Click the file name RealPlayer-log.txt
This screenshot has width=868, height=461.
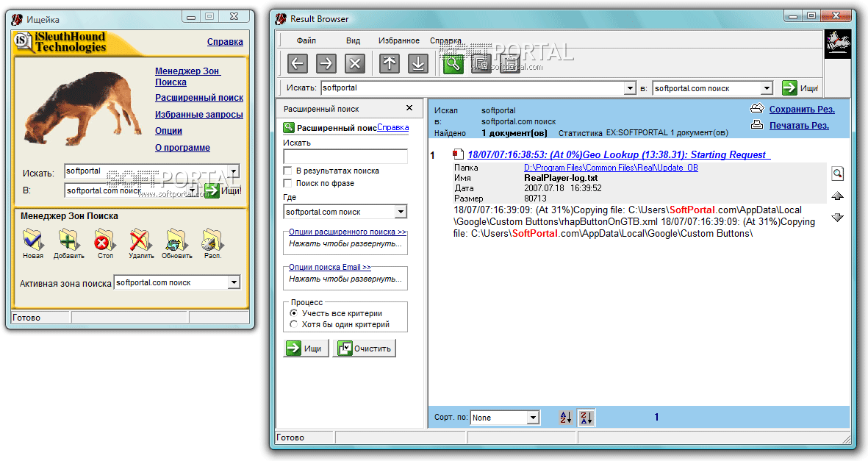pos(561,178)
